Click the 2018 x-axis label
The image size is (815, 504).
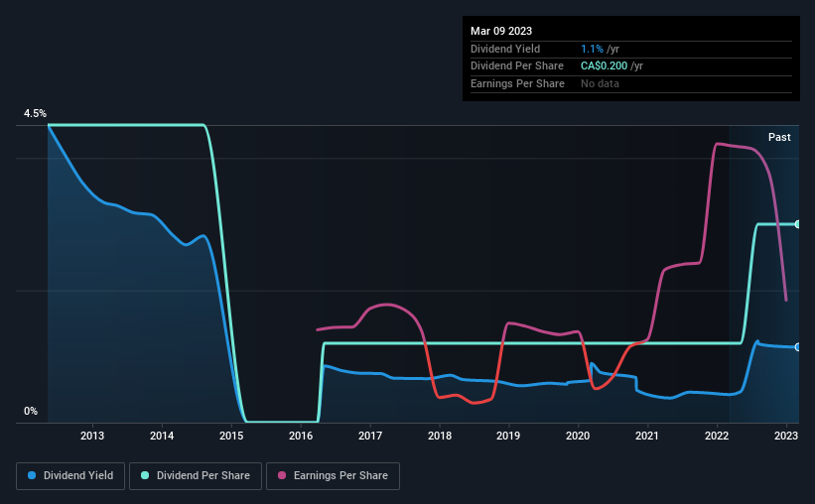pyautogui.click(x=440, y=436)
